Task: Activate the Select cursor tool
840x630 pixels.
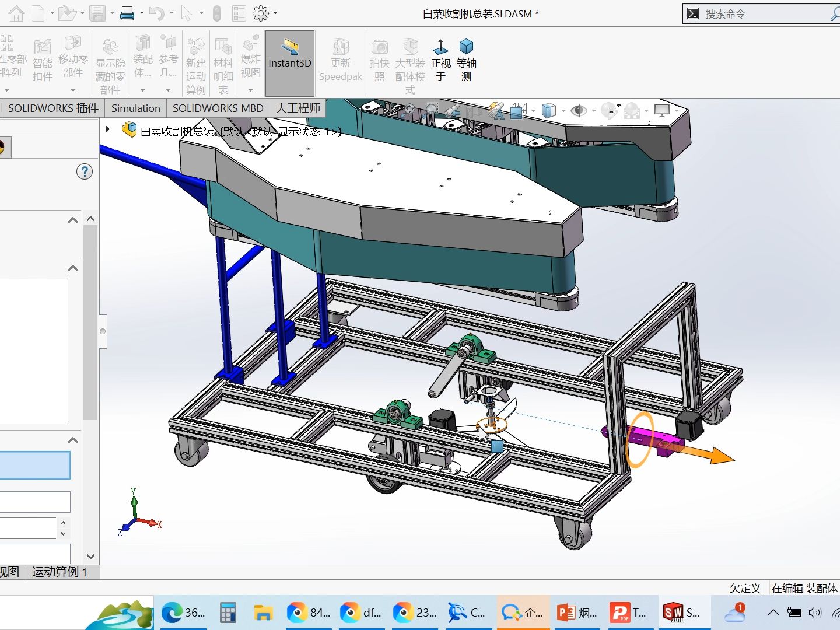Action: [186, 13]
